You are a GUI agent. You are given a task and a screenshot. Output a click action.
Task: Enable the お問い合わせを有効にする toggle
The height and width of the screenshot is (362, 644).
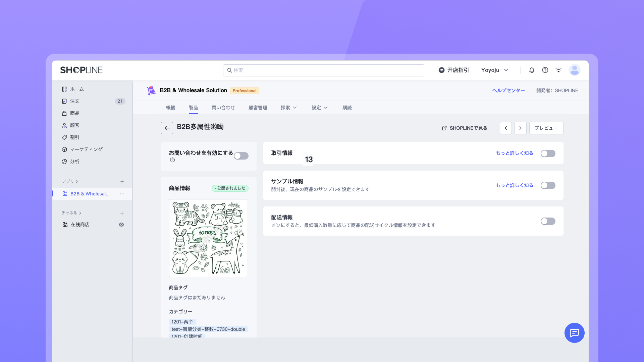click(x=241, y=156)
